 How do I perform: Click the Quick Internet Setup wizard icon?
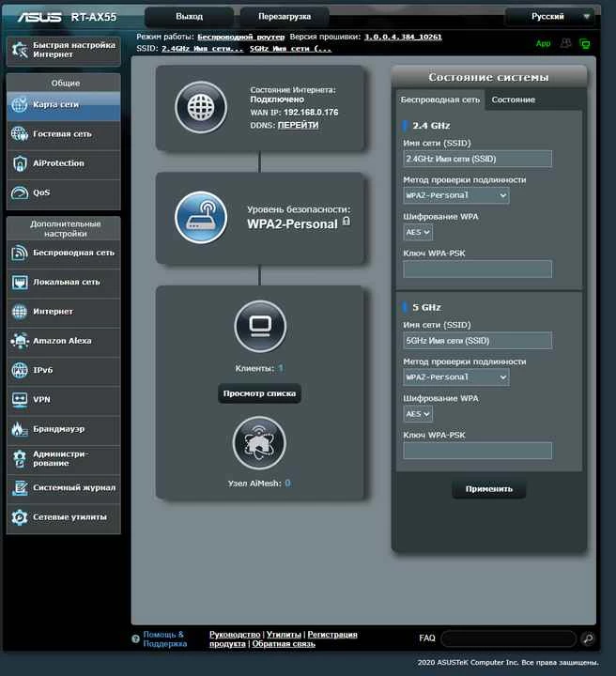click(20, 50)
